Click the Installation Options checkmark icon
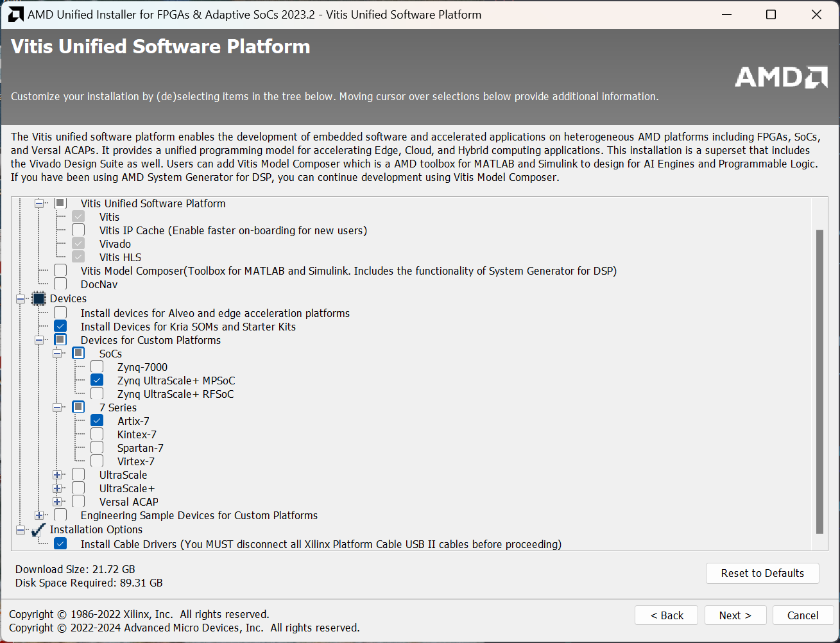This screenshot has width=840, height=643. [x=39, y=529]
